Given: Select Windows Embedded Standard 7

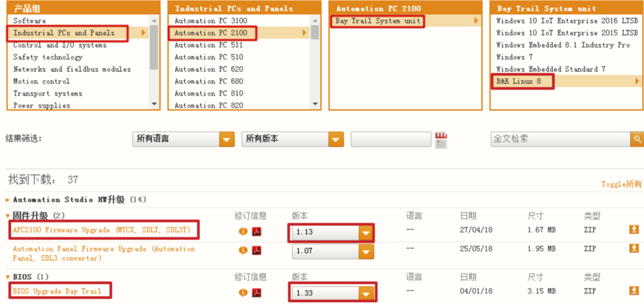Looking at the screenshot, I should 551,69.
